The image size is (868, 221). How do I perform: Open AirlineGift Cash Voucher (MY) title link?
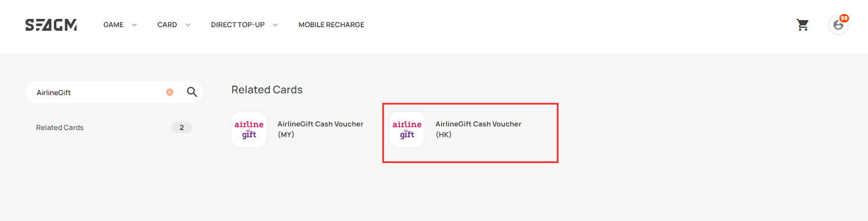320,129
